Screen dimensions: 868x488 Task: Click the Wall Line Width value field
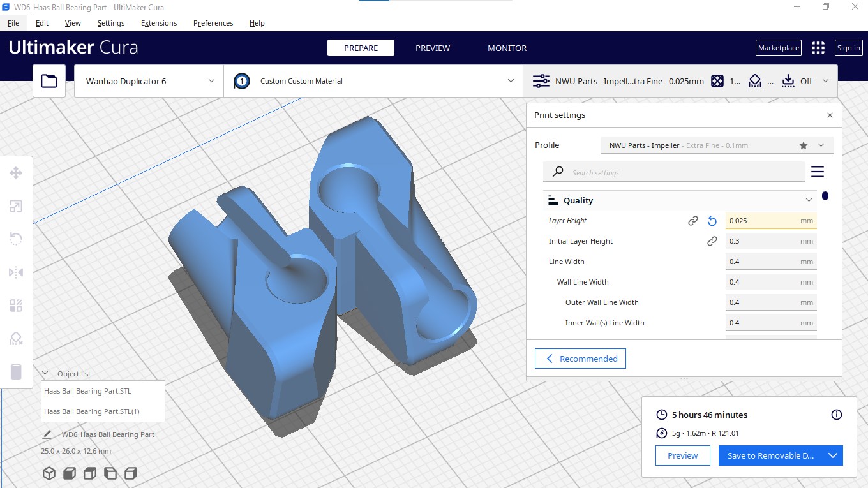point(771,282)
